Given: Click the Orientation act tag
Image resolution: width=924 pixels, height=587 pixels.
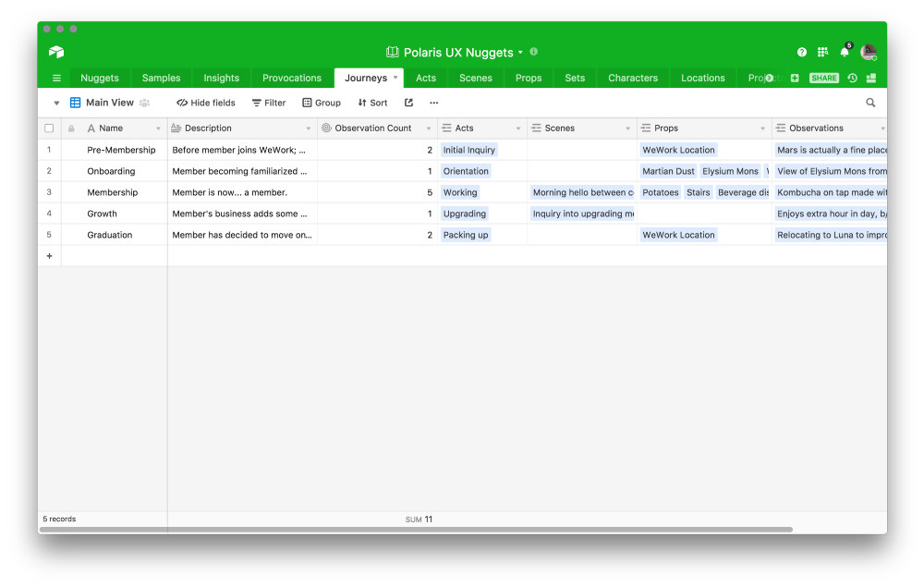Looking at the screenshot, I should (x=466, y=171).
